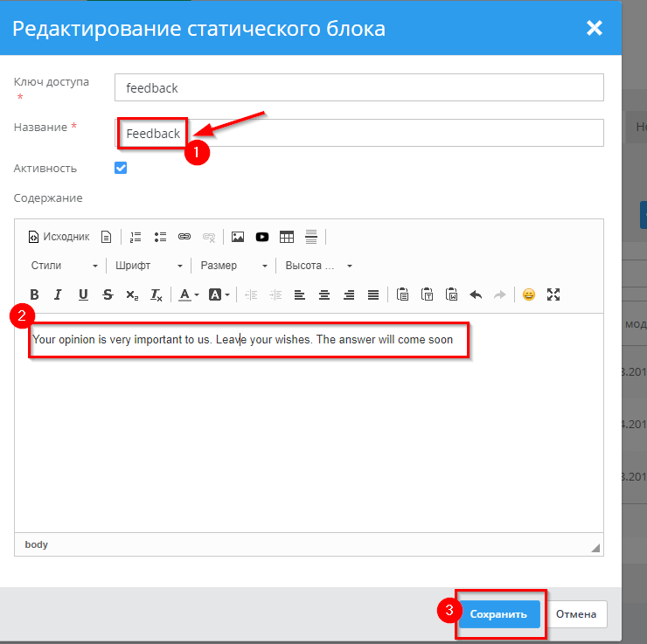Expand the Шрифт font dropdown
Screen dimensions: 647x644
[149, 266]
